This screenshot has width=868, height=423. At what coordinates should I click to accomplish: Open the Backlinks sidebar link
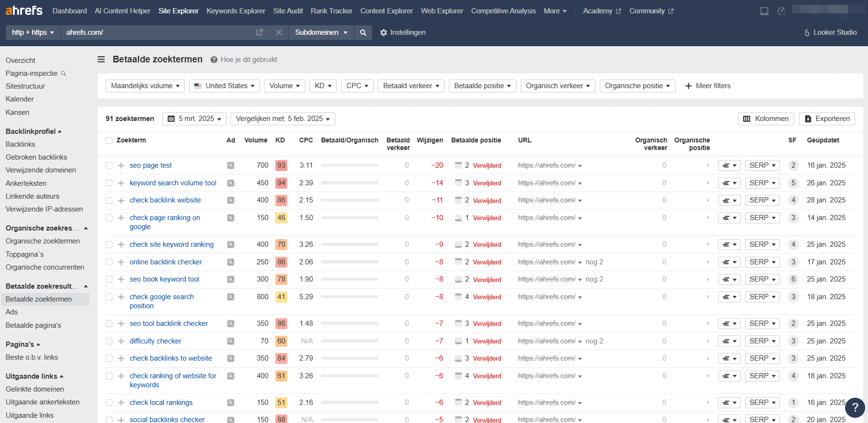click(x=20, y=144)
